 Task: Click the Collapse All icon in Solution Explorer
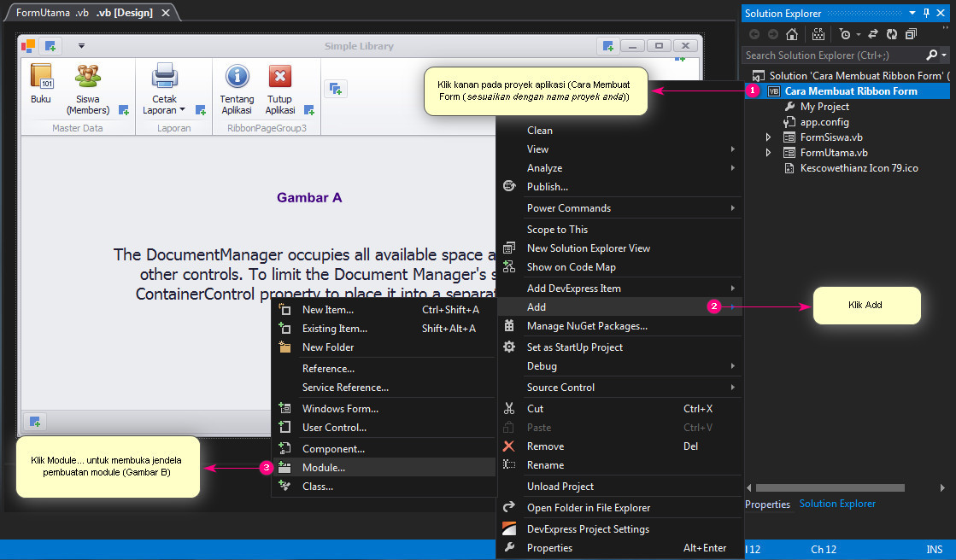[911, 34]
